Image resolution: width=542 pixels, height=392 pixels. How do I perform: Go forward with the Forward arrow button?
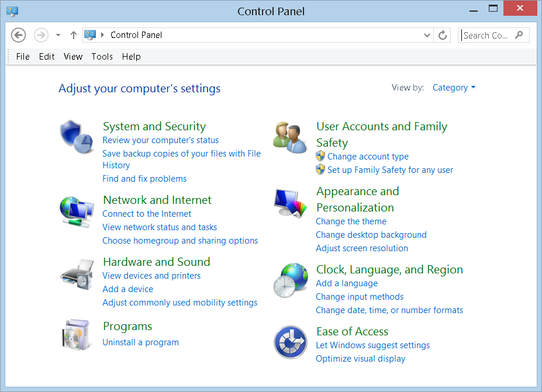(x=41, y=35)
